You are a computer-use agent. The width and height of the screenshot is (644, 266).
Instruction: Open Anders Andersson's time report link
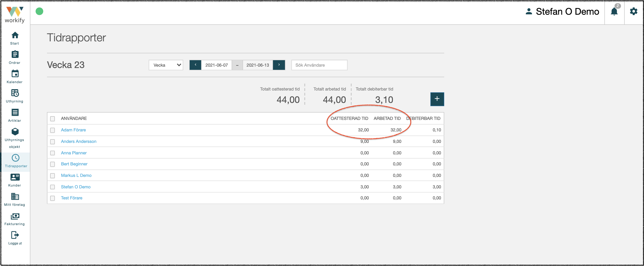tap(78, 141)
